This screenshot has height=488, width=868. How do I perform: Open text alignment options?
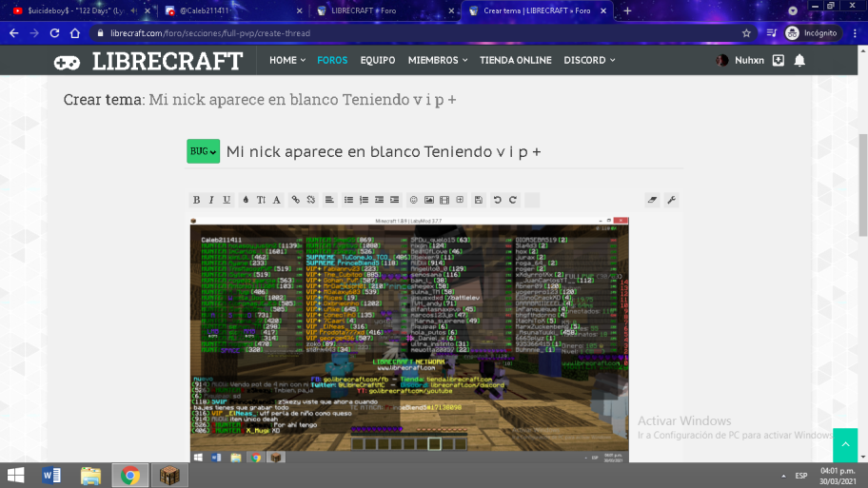point(329,200)
